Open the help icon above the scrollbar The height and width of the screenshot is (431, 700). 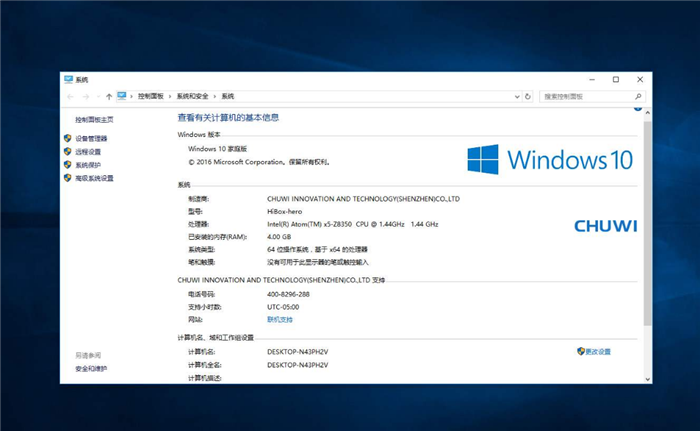click(x=638, y=108)
